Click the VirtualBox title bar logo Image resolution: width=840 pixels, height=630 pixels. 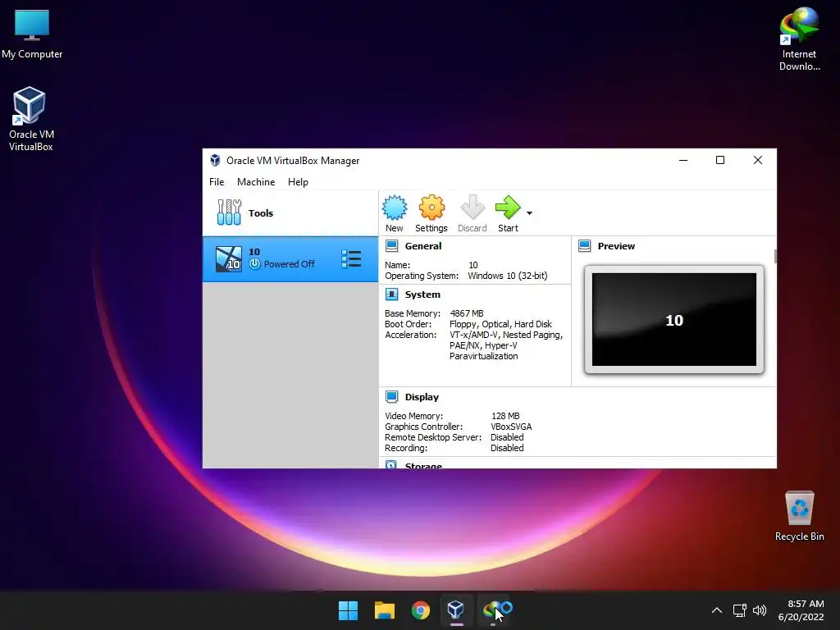[215, 160]
